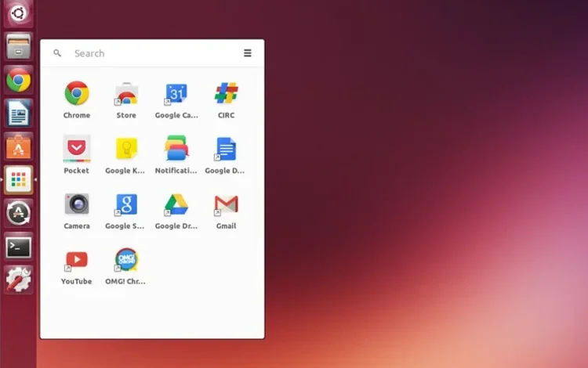Open the Files manager in dock
The width and height of the screenshot is (588, 368).
18,46
